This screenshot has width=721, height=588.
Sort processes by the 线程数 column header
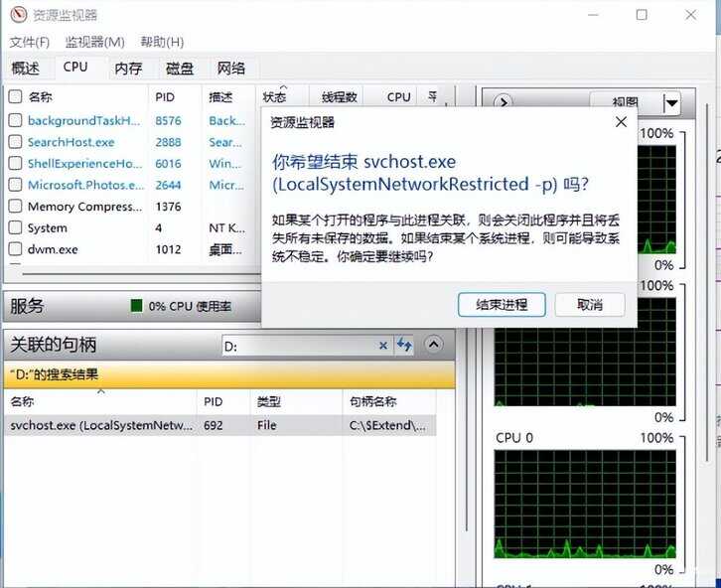pos(340,97)
